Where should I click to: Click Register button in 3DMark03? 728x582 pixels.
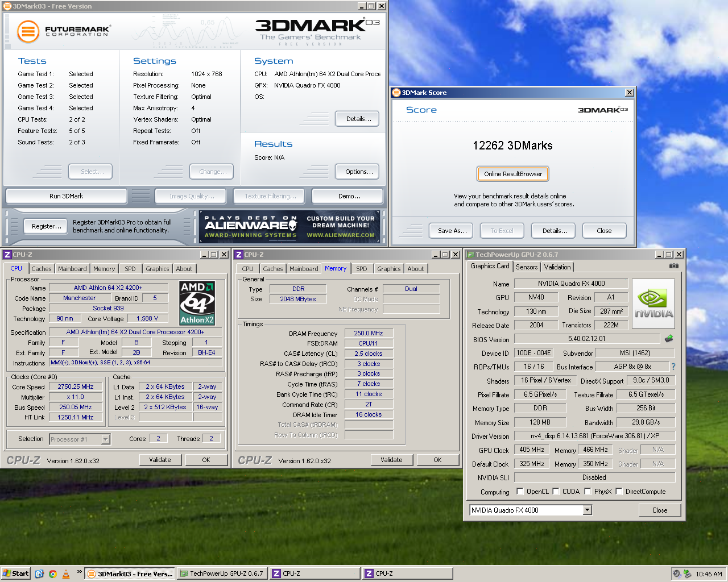47,226
